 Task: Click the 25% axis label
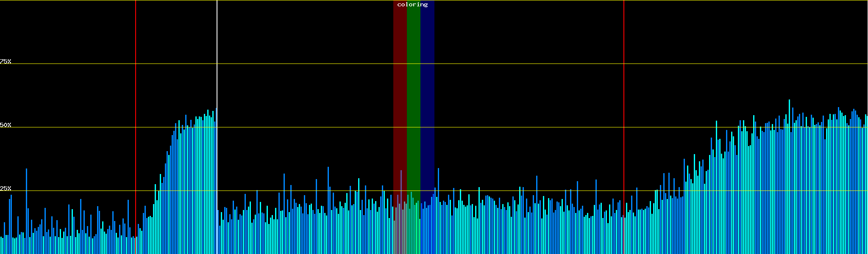6,188
